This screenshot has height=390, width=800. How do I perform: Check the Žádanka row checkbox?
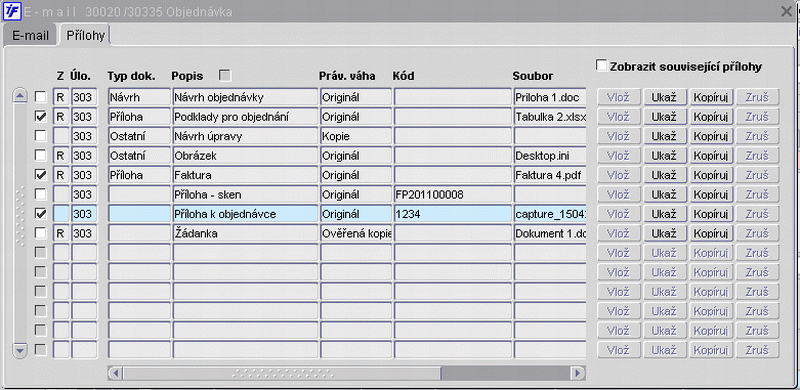pos(40,233)
